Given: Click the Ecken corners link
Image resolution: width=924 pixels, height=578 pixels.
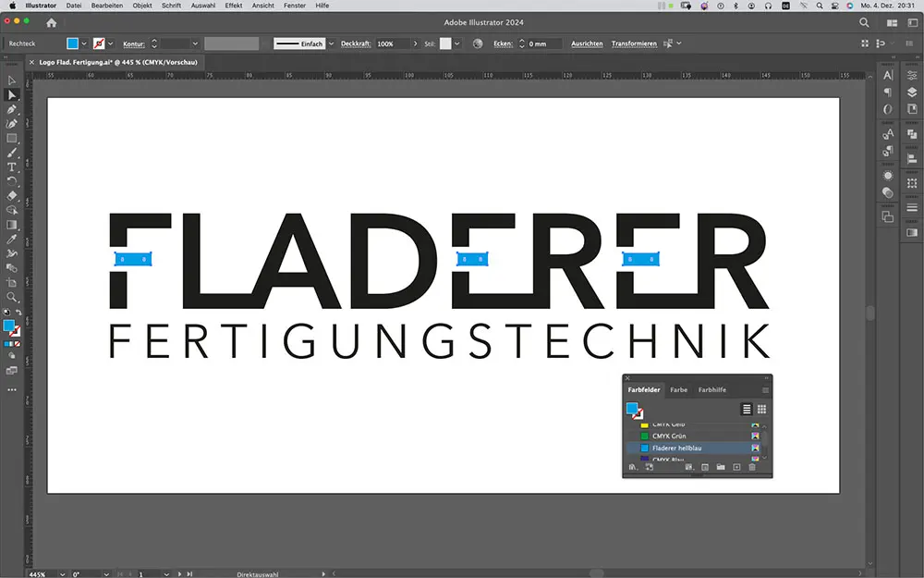Looking at the screenshot, I should [x=504, y=43].
